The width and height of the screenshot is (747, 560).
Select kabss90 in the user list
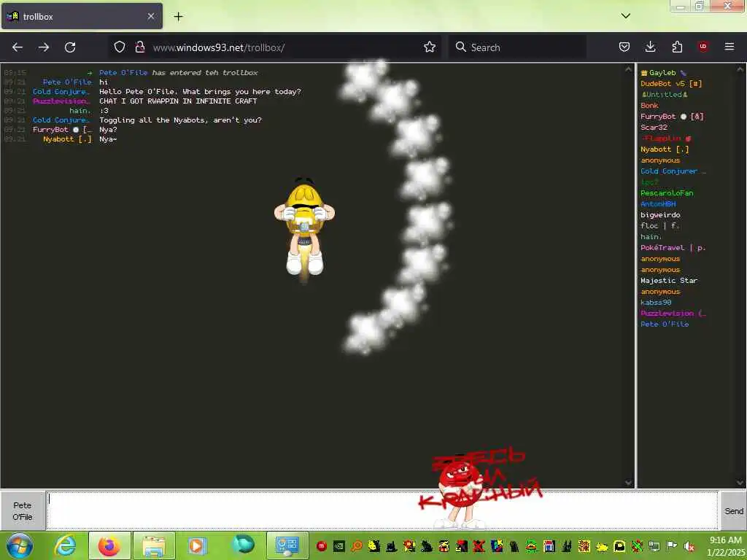[x=656, y=303]
